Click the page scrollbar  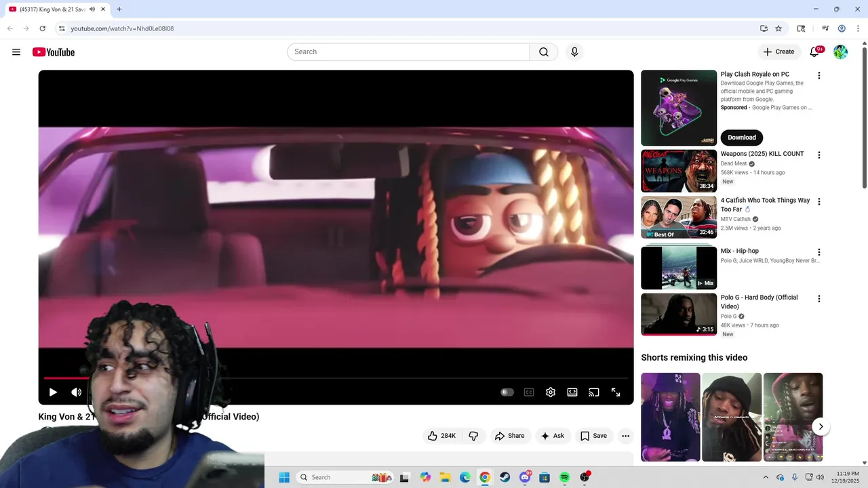pyautogui.click(x=864, y=119)
